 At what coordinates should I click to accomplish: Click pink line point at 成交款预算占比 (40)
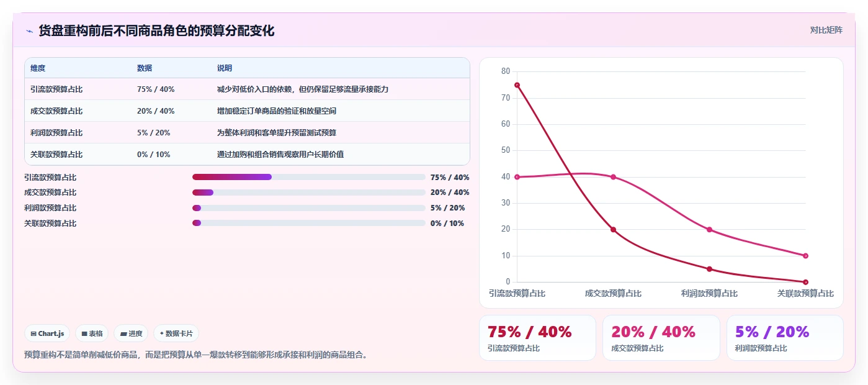(613, 177)
